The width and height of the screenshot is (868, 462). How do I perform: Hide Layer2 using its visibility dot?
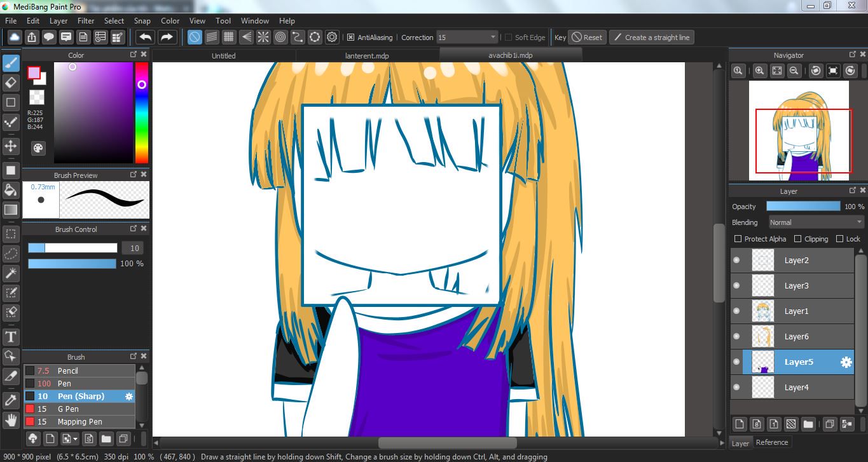click(736, 261)
